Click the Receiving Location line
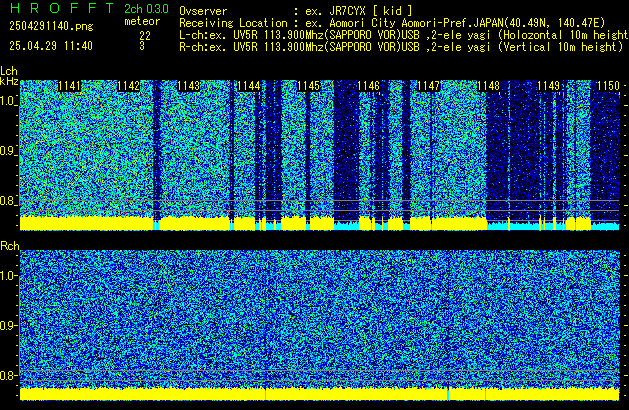Viewport: 629px width, 410px height. tap(392, 23)
